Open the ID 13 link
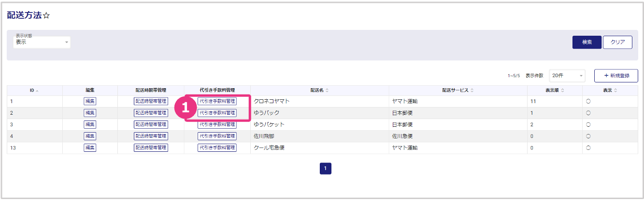644x201 pixels. (13, 147)
